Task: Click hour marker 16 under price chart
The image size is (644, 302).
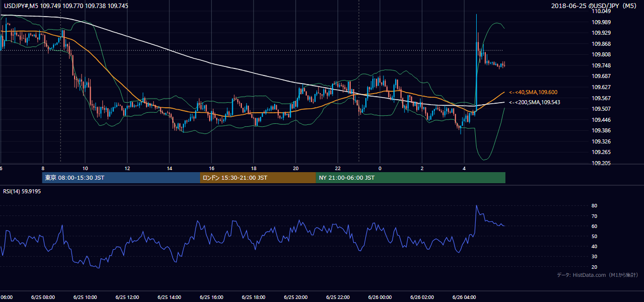Action: pos(212,168)
